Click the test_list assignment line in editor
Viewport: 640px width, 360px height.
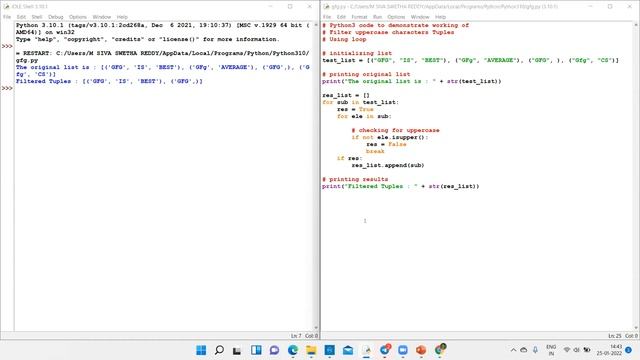click(470, 60)
